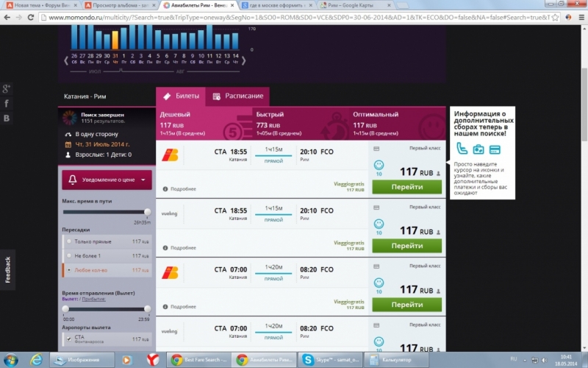Expand Подробнее for Iberia 18:55 flight
The height and width of the screenshot is (368, 588).
pos(179,189)
